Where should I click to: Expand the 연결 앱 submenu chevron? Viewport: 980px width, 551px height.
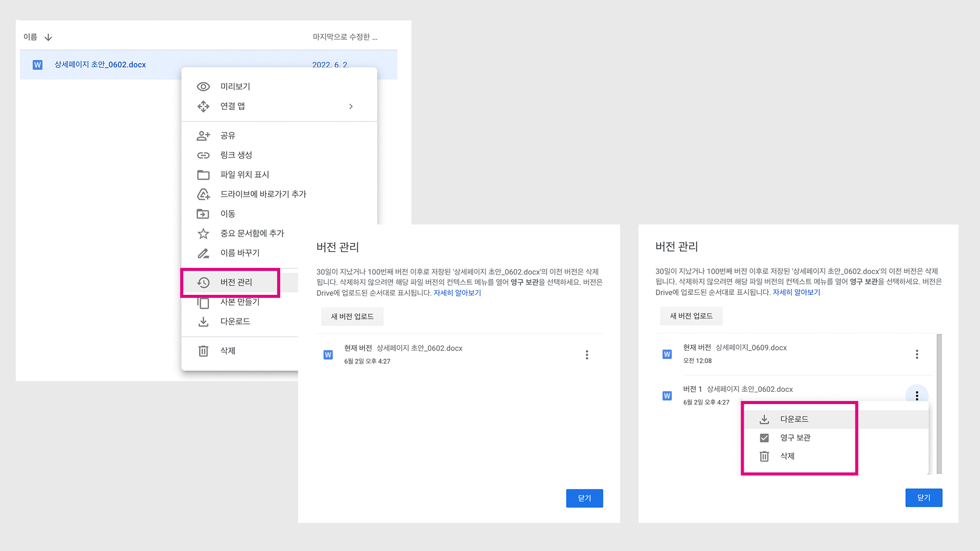[x=351, y=106]
